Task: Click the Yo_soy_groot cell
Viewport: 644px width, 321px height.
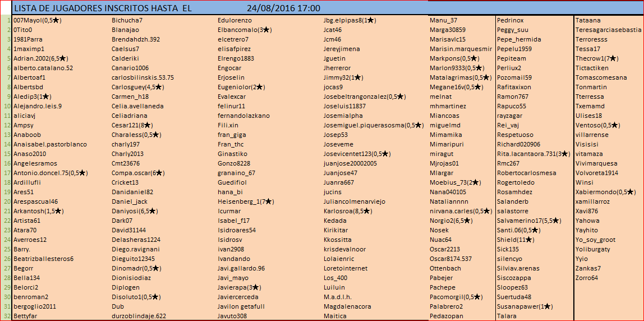Action: (596, 240)
